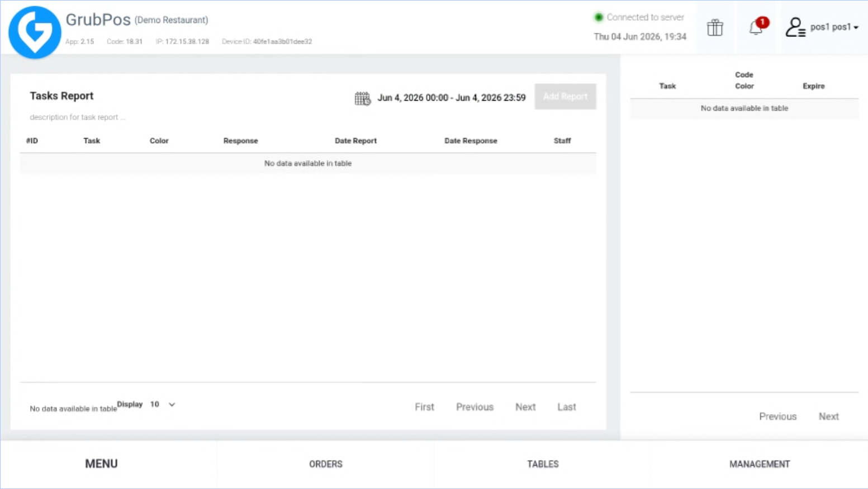This screenshot has height=489, width=868.
Task: Sort by Task column in right panel
Action: [x=667, y=86]
